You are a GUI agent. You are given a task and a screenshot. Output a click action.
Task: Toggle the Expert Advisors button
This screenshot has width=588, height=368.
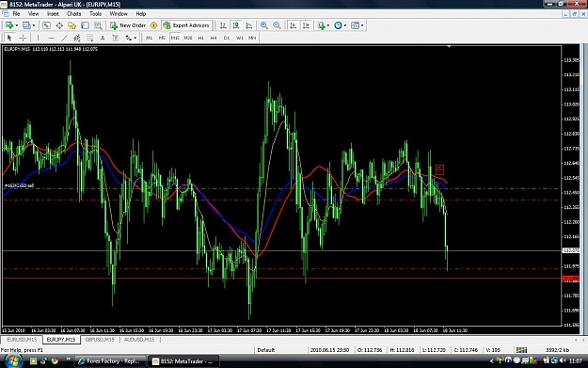click(x=186, y=25)
